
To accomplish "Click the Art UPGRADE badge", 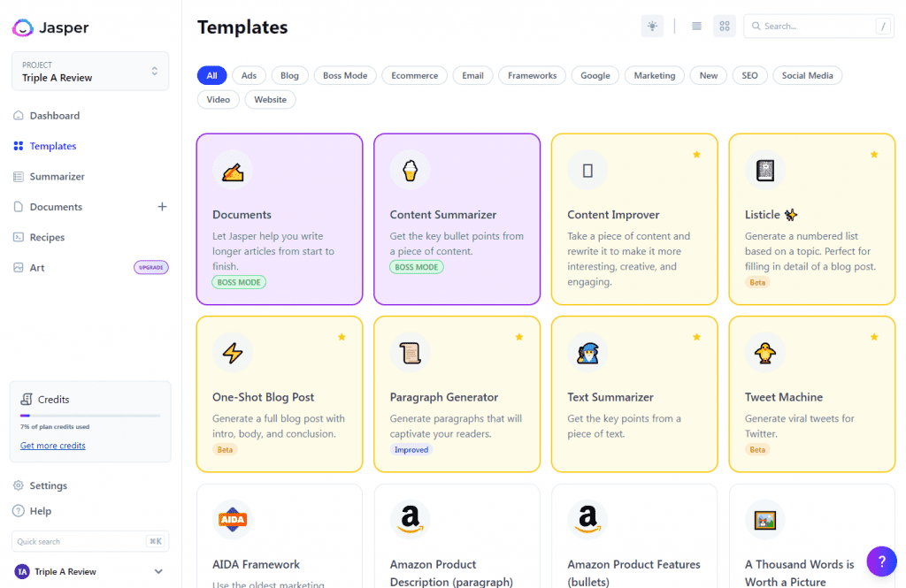I will point(151,267).
